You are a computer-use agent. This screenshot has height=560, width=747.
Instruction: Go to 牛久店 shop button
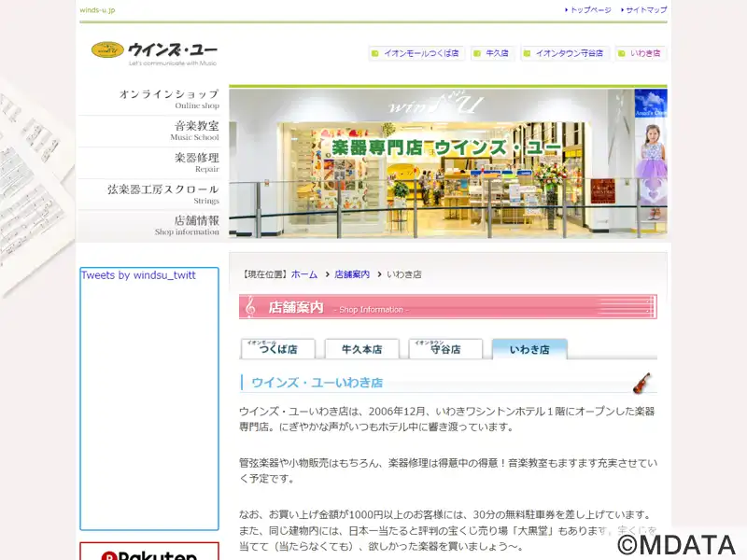pyautogui.click(x=492, y=53)
